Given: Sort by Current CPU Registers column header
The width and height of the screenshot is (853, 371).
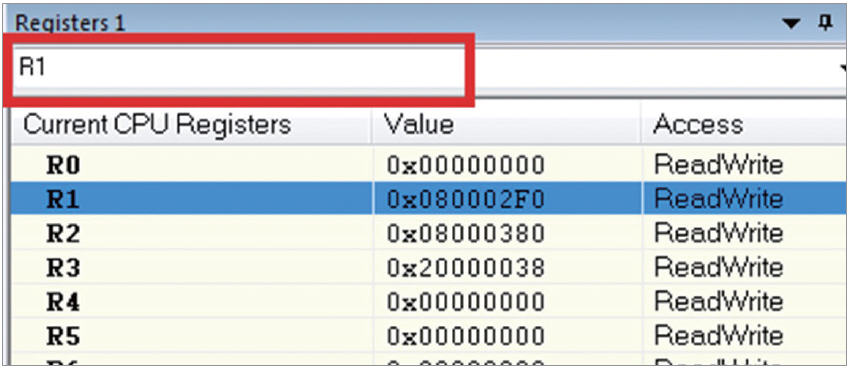Looking at the screenshot, I should (191, 125).
